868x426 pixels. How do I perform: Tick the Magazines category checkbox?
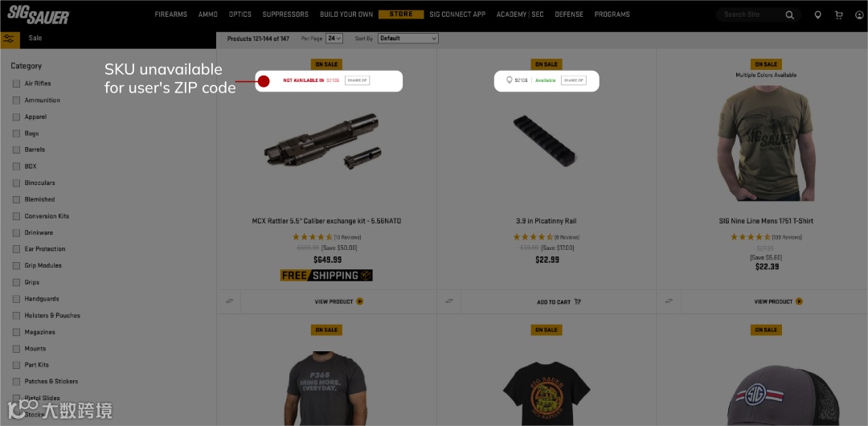click(16, 333)
